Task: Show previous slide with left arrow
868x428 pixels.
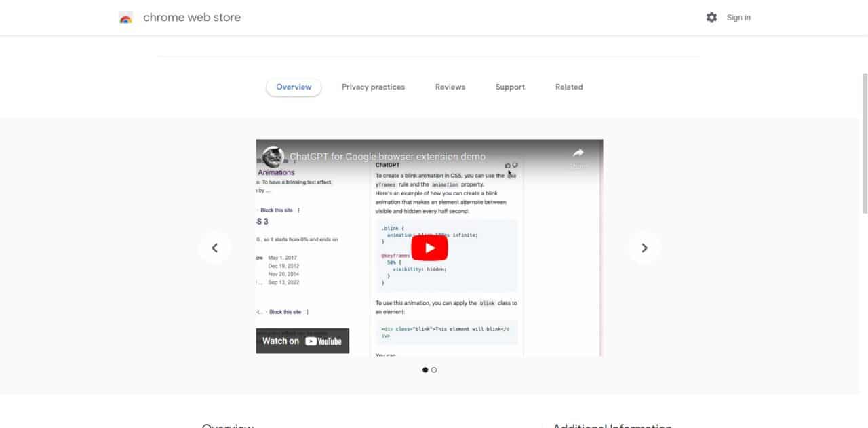Action: [x=215, y=248]
